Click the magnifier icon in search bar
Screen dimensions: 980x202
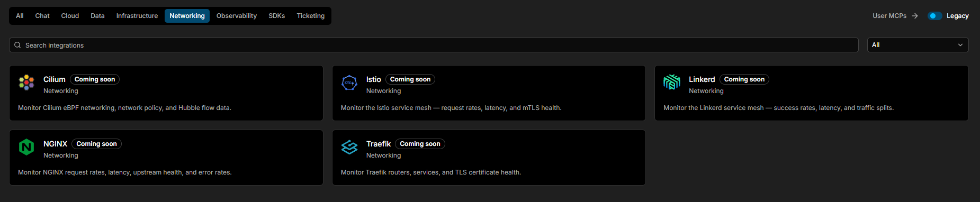pyautogui.click(x=17, y=45)
